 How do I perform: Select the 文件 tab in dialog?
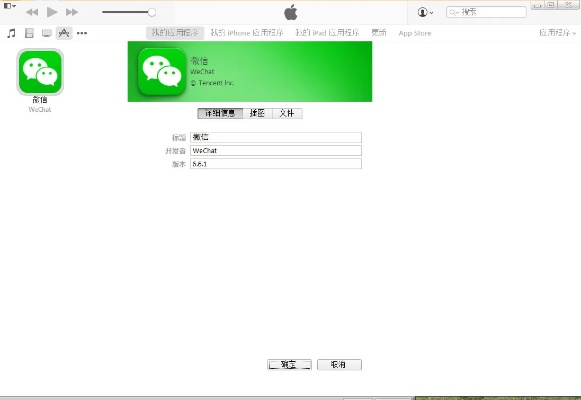click(287, 113)
